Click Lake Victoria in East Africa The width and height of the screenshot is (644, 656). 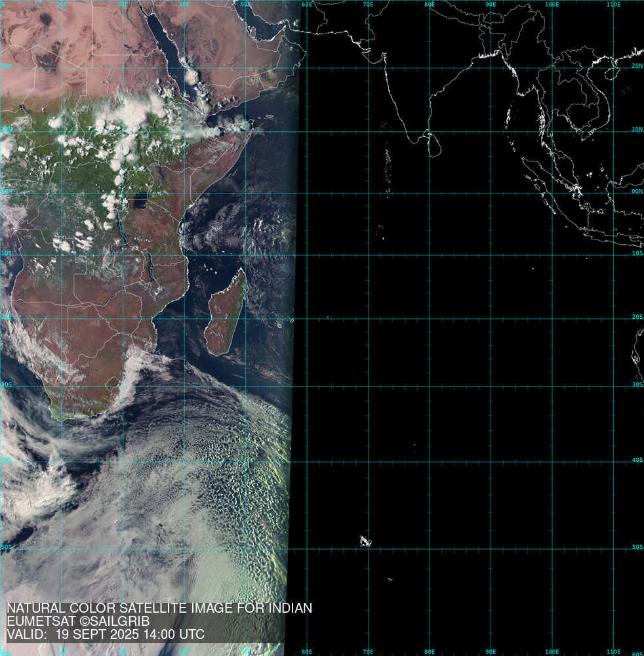(139, 198)
